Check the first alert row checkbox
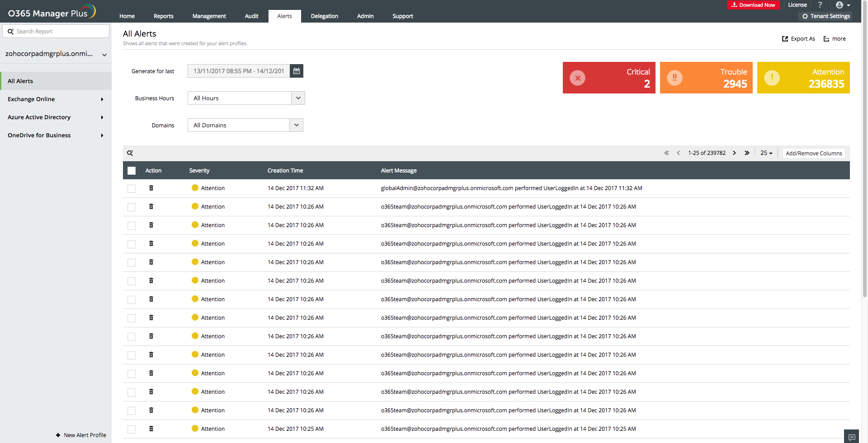 coord(132,188)
